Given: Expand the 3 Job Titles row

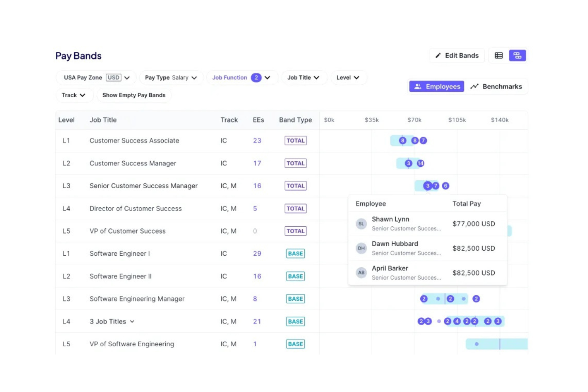Looking at the screenshot, I should click(x=112, y=322).
